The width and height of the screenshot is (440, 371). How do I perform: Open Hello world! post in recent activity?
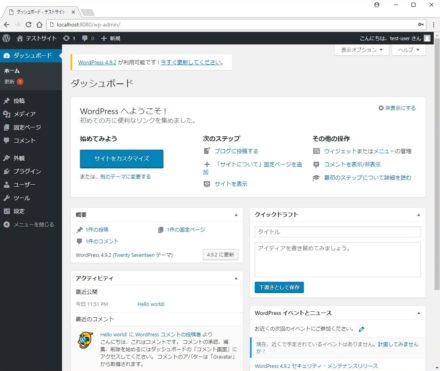point(151,304)
